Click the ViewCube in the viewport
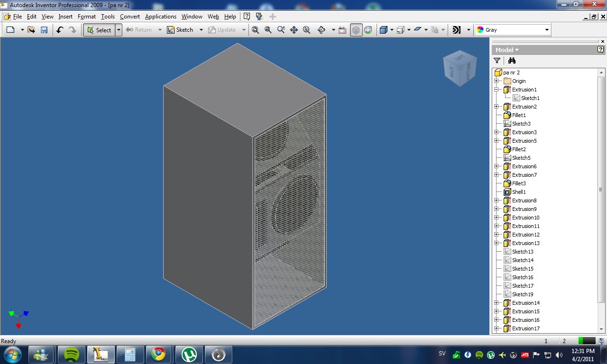 click(x=459, y=69)
